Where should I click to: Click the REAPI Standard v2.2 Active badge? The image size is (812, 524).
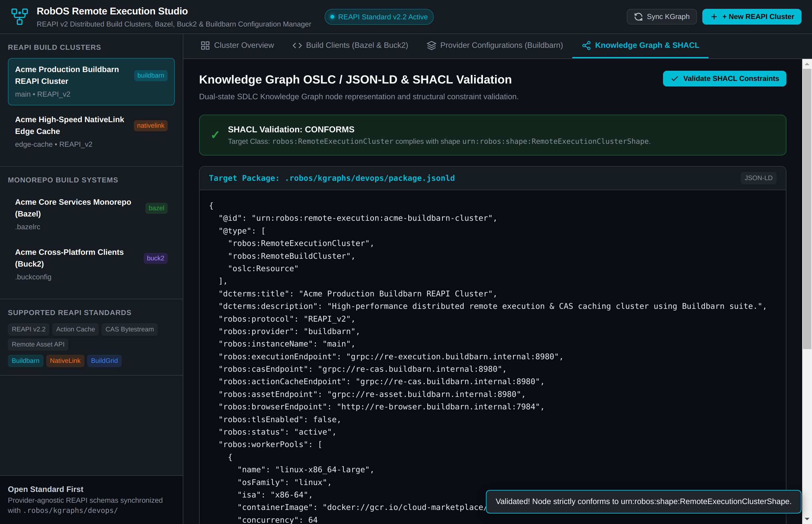[378, 17]
